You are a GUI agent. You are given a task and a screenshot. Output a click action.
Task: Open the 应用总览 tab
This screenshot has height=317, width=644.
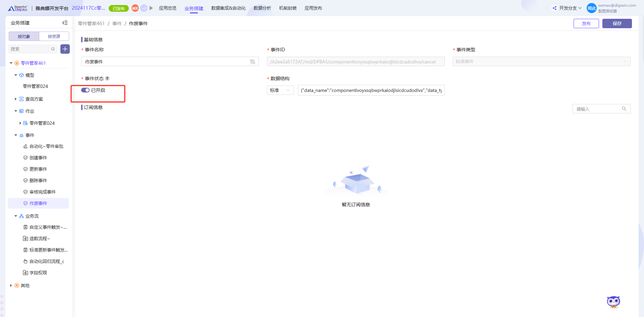tap(168, 8)
